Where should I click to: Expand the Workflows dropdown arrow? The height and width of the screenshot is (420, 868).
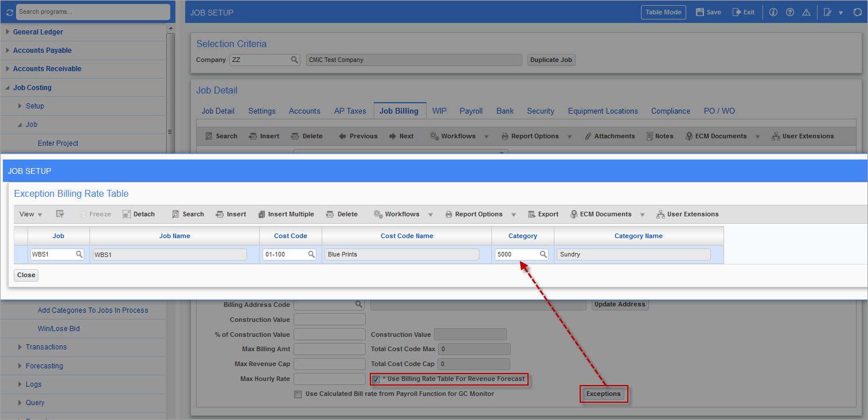[430, 214]
